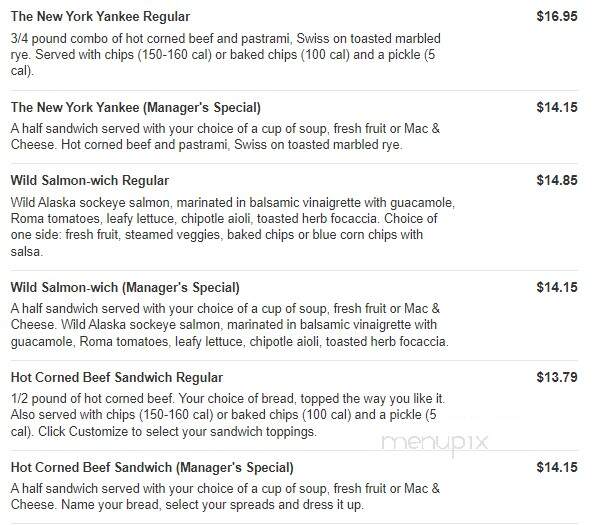Click the menupix watermark logo
This screenshot has width=614, height=525.
point(435,444)
